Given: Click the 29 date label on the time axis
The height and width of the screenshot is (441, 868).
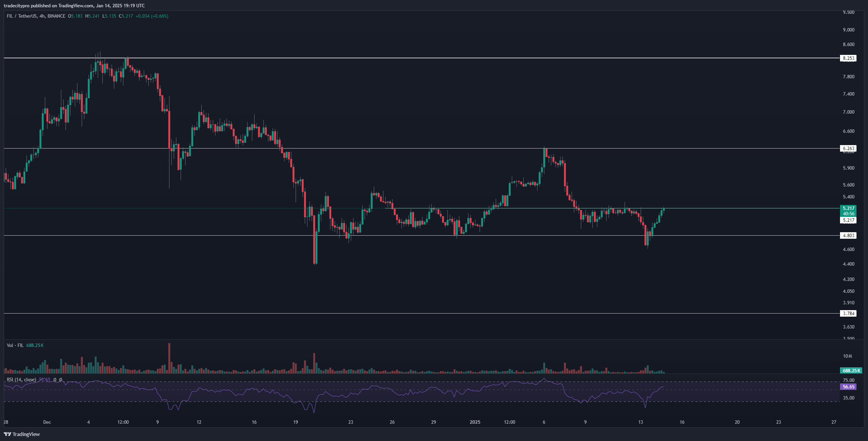Looking at the screenshot, I should tap(434, 422).
